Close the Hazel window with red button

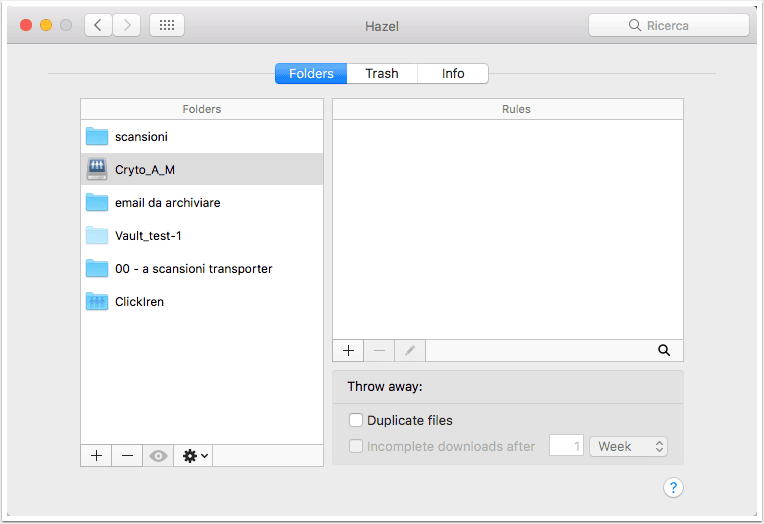click(26, 25)
